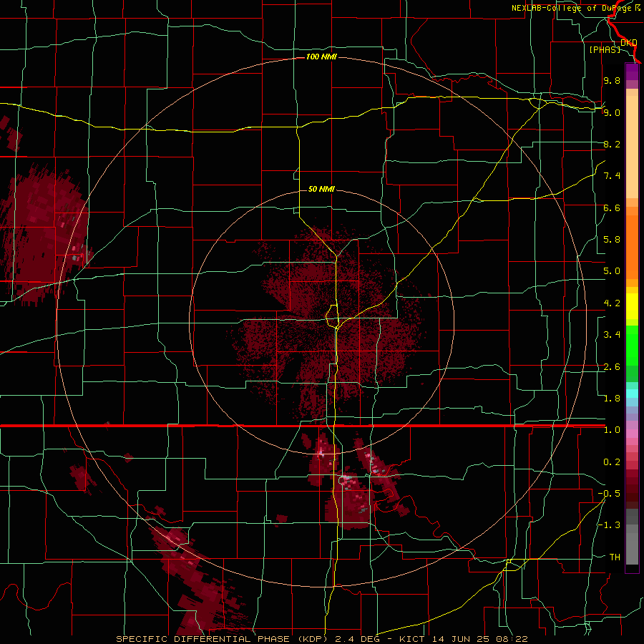Screen dimensions: 644x644
Task: Select the 5.0 value on the legend scale
Action: [x=612, y=271]
